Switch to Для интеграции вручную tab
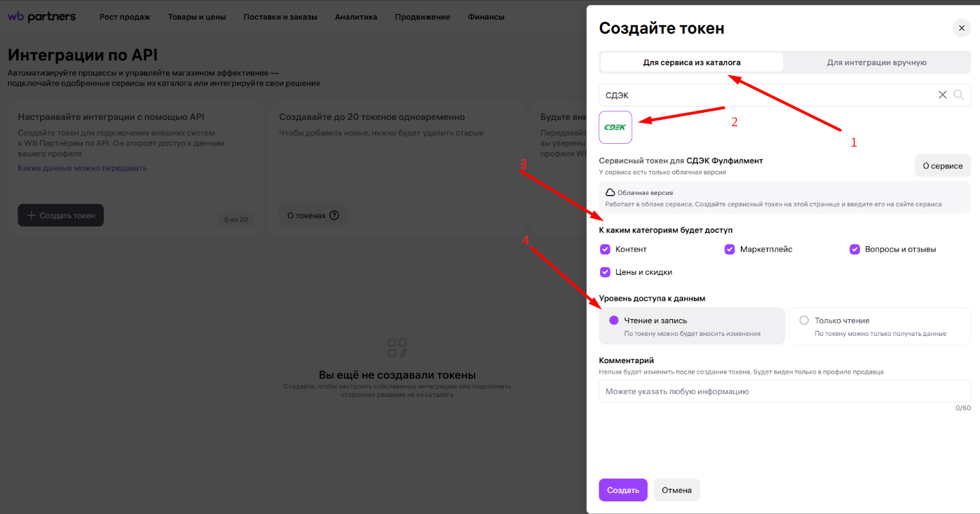Image resolution: width=980 pixels, height=514 pixels. [876, 62]
